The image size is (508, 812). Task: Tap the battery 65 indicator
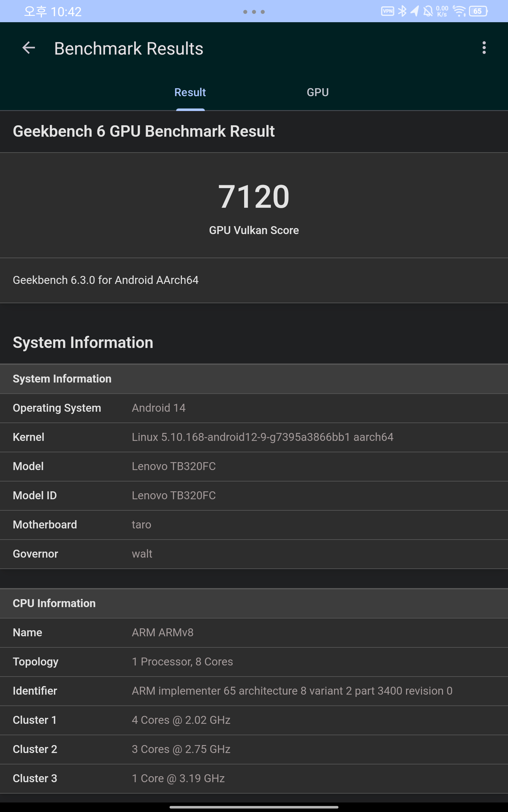tap(478, 11)
